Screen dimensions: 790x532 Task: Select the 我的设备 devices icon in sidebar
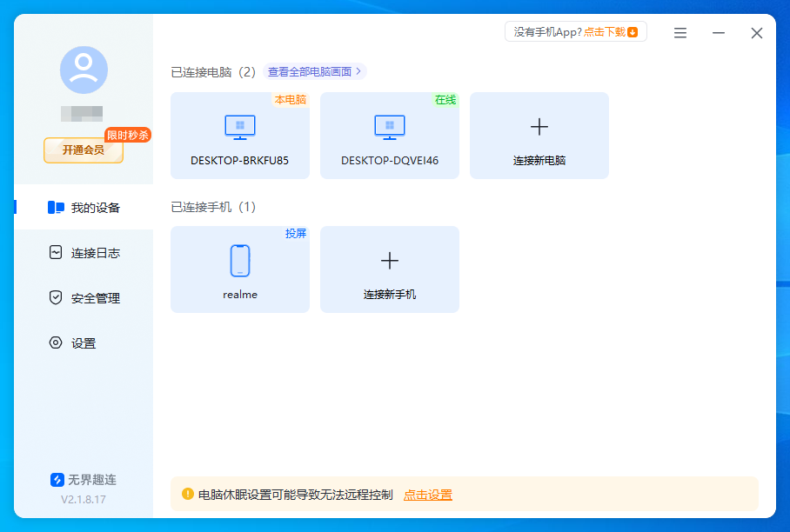pos(54,207)
